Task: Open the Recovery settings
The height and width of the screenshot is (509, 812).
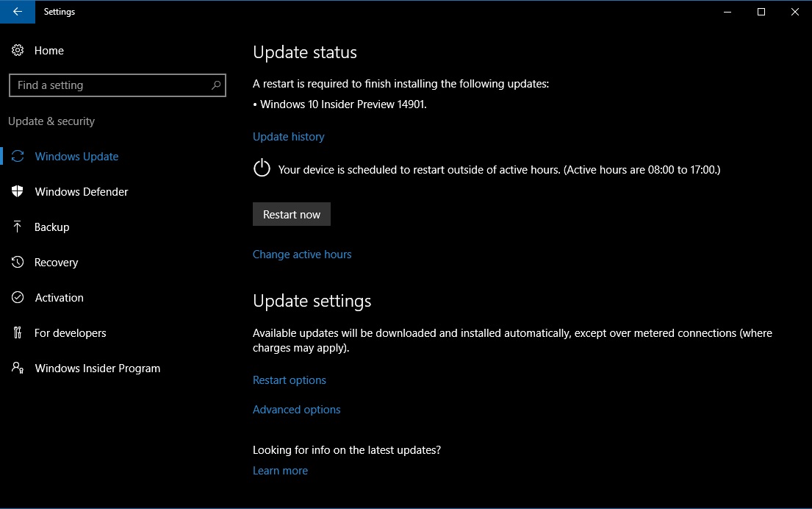Action: pyautogui.click(x=56, y=262)
